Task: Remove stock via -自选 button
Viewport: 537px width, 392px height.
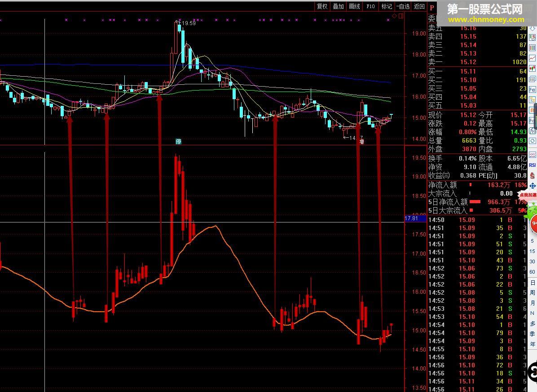Action: [403, 6]
